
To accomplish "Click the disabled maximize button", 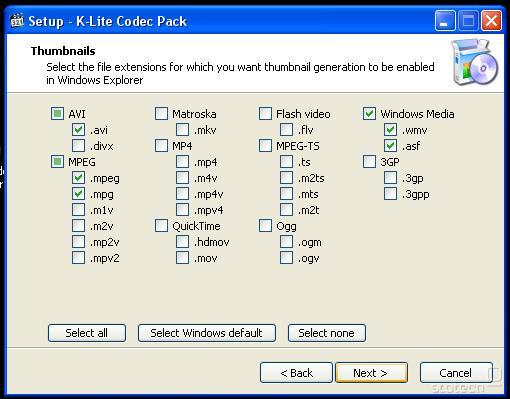I will pos(468,21).
